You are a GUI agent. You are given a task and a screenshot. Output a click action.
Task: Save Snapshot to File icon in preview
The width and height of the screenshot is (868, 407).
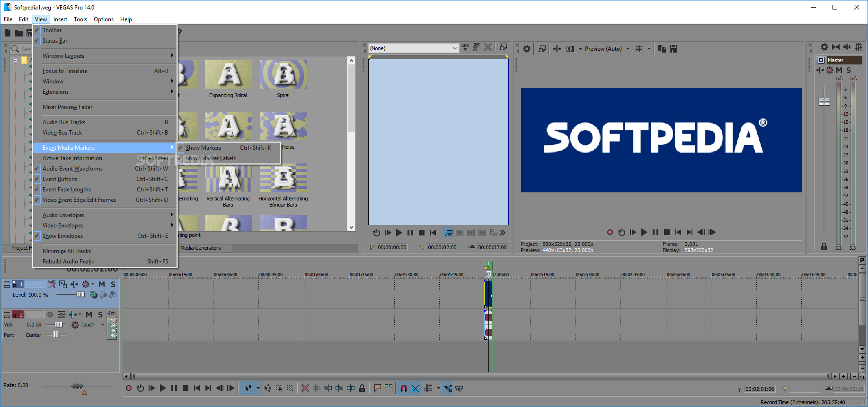coord(673,49)
